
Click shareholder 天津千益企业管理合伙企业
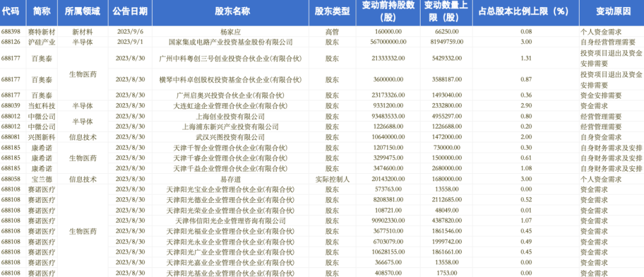tap(231, 169)
